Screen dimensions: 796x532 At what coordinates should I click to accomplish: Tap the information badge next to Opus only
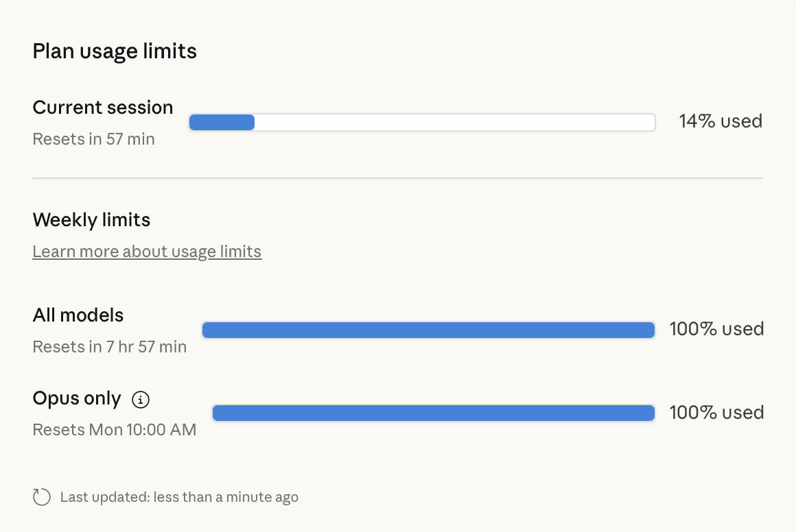point(140,400)
